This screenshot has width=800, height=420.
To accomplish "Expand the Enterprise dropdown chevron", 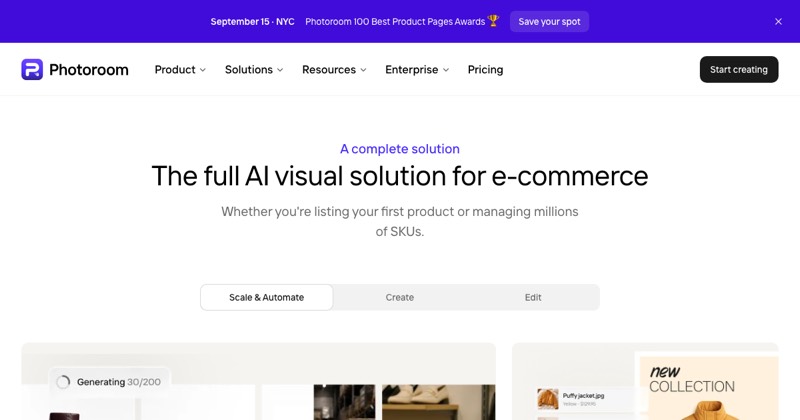I will 446,70.
